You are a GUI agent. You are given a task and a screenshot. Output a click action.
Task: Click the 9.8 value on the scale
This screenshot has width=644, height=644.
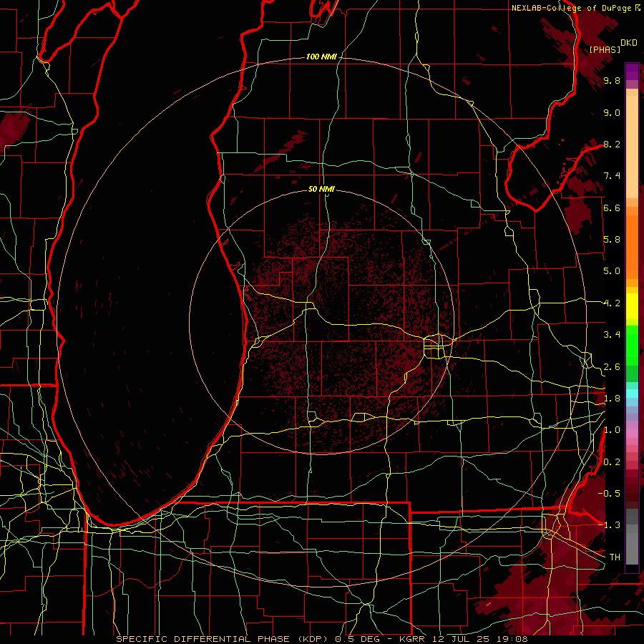tap(612, 80)
